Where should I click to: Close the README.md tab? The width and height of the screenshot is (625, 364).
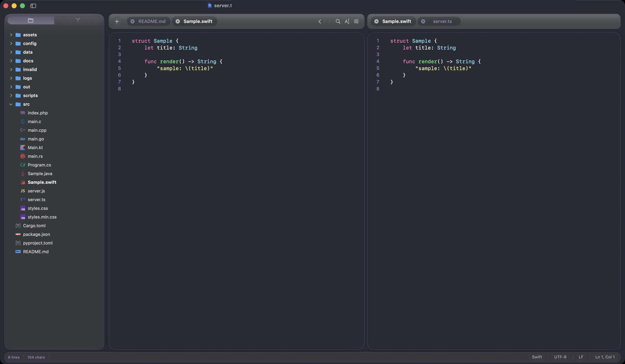(x=132, y=21)
